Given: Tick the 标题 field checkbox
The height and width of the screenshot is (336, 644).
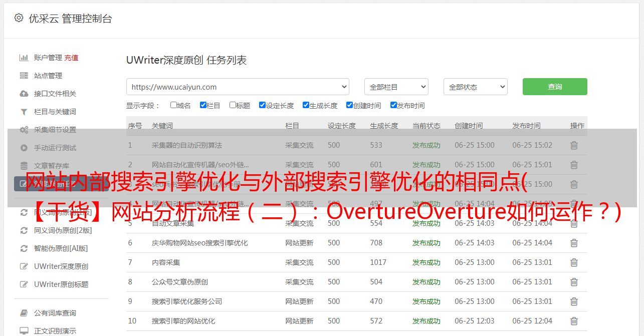Looking at the screenshot, I should 233,105.
